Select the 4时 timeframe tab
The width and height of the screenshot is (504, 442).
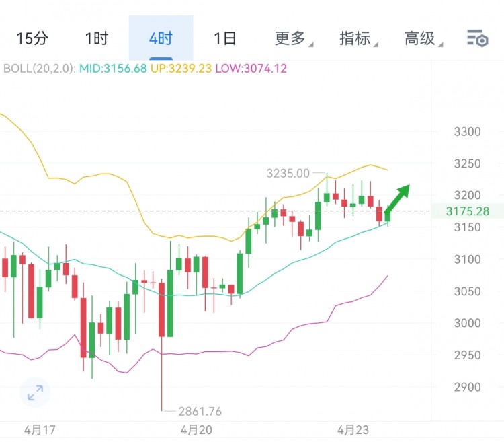[161, 38]
